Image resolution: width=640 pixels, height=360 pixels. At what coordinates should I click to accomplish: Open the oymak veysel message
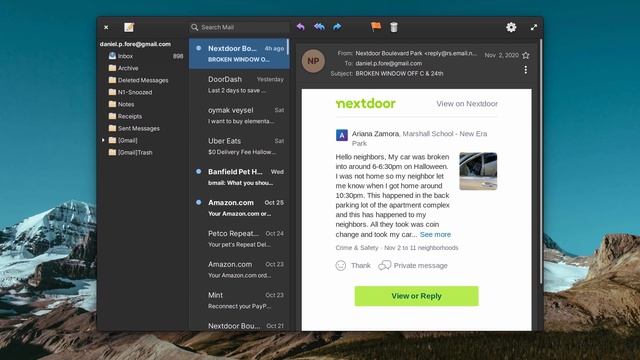tap(239, 116)
